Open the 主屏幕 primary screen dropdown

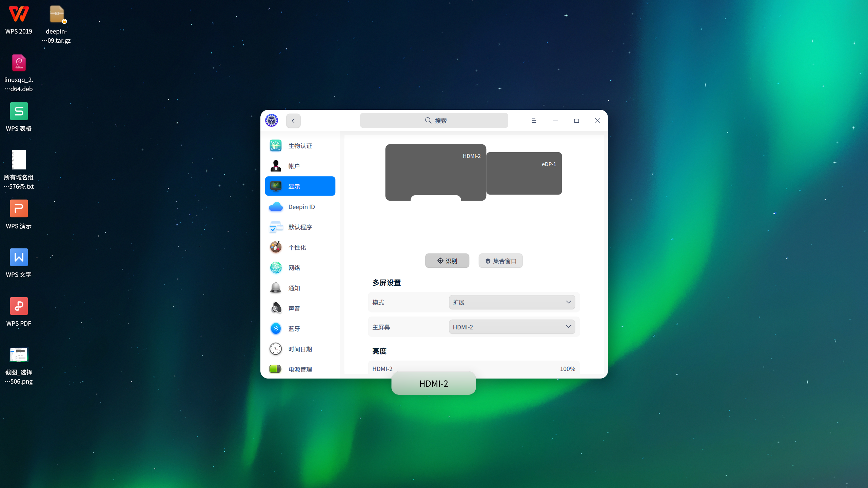coord(511,326)
